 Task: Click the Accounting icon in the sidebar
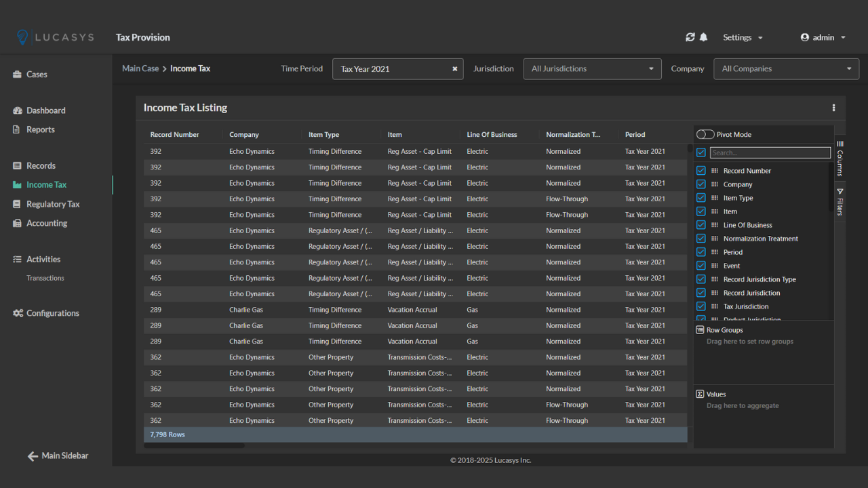tap(16, 223)
